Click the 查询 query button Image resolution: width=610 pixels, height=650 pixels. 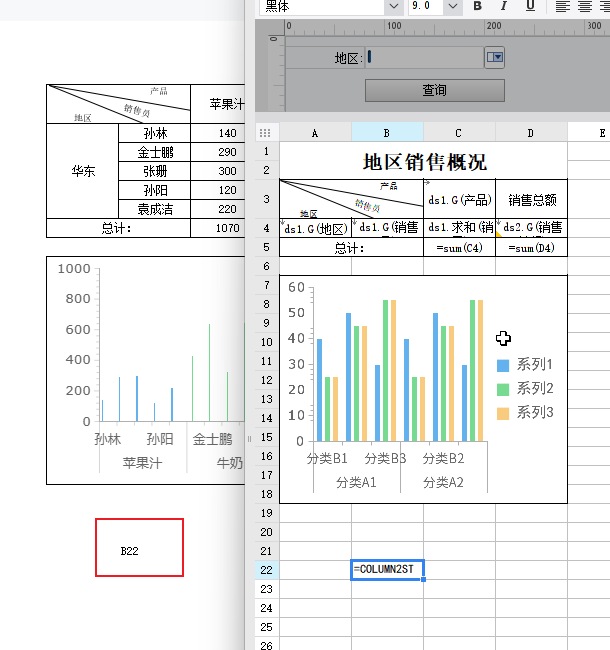tap(435, 90)
